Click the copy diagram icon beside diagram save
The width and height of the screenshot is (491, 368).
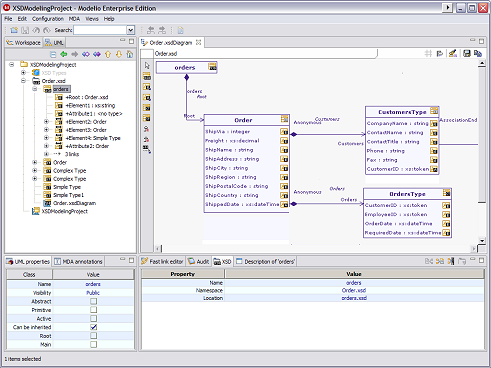pyautogui.click(x=478, y=53)
